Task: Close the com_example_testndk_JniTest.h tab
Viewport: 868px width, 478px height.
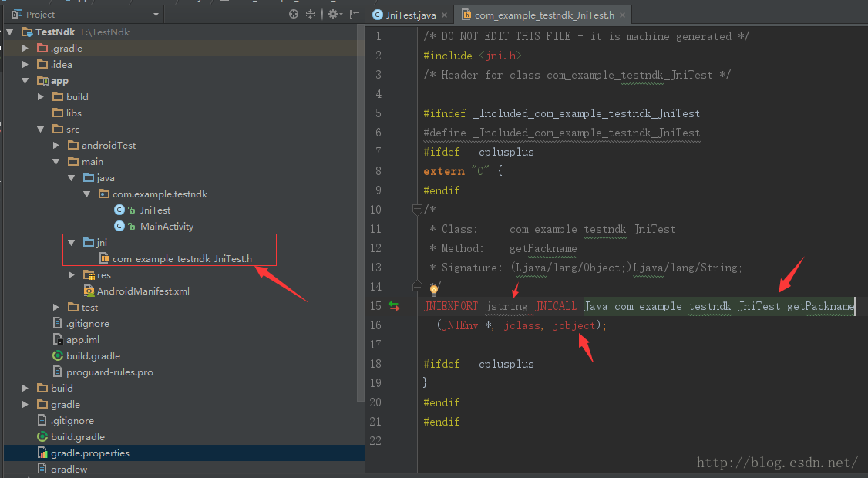Action: pos(622,15)
